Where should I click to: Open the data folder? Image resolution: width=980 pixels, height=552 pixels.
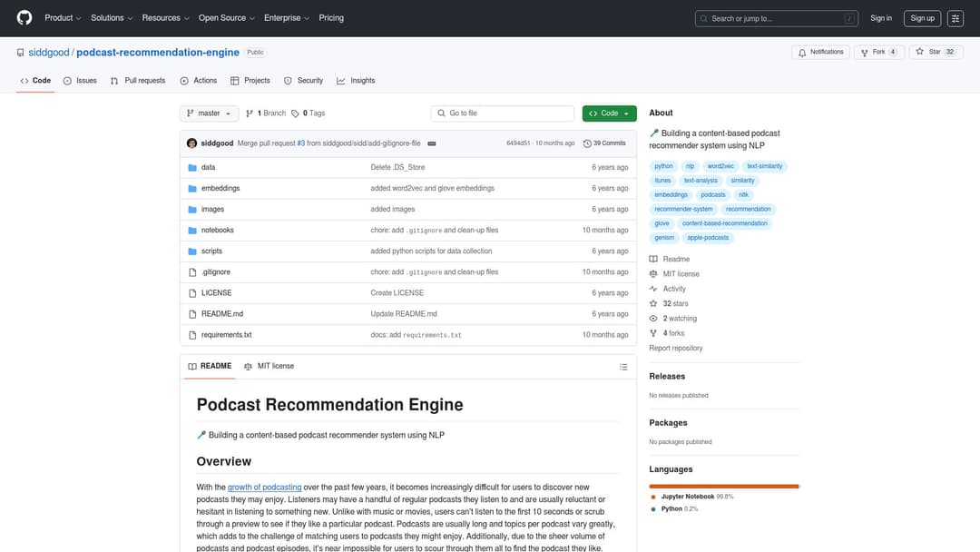pos(208,168)
